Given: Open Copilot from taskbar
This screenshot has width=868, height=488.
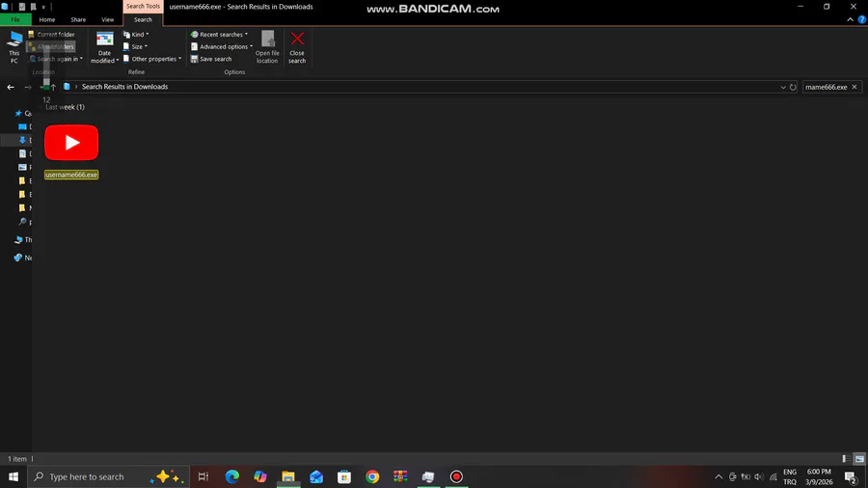Looking at the screenshot, I should pos(260,476).
